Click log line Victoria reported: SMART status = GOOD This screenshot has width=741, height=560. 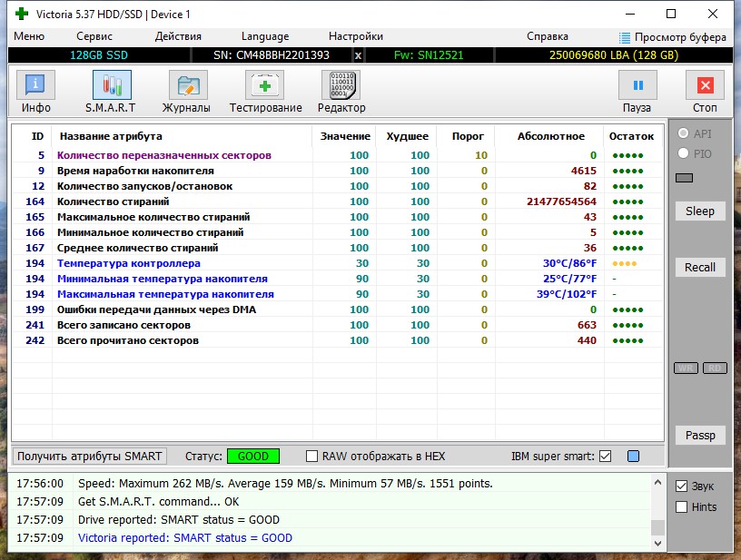click(x=184, y=538)
